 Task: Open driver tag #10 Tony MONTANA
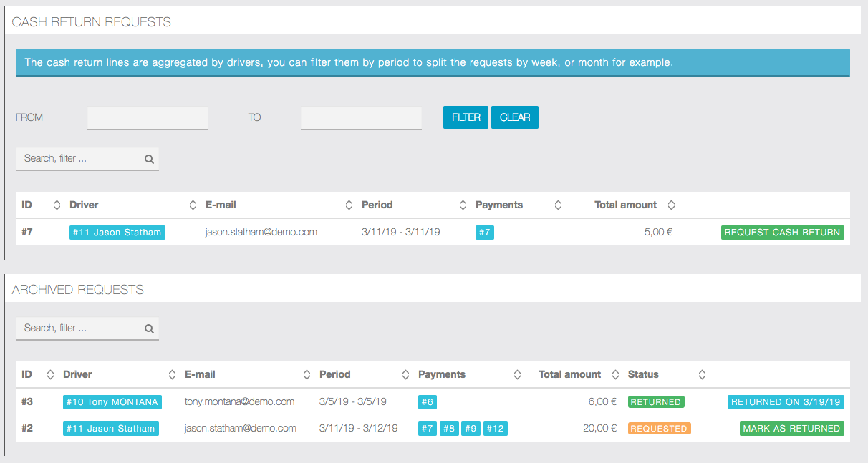[x=112, y=402]
